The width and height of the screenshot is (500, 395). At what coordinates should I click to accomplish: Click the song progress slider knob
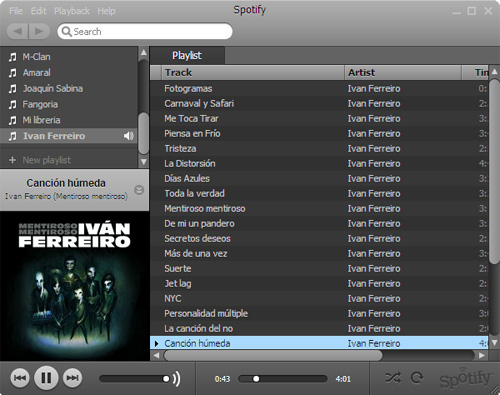point(256,379)
